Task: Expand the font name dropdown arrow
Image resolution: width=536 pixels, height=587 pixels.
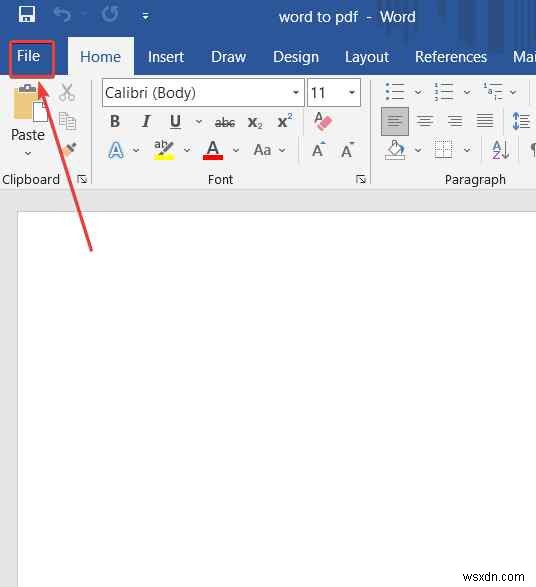Action: tap(296, 92)
